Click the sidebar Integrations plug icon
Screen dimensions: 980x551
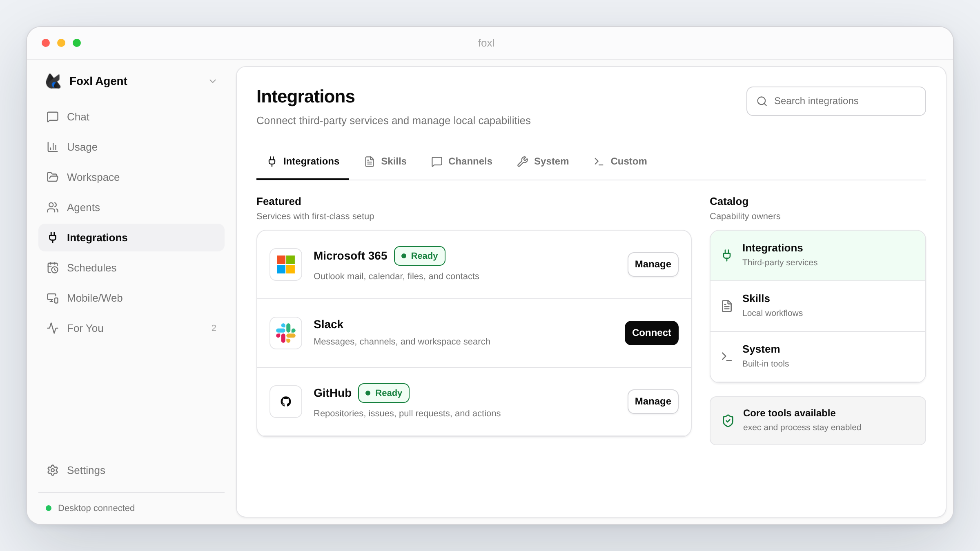click(x=53, y=238)
